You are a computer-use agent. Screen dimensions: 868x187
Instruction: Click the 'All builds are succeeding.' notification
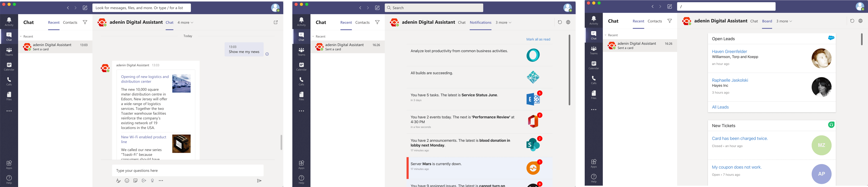point(480,77)
